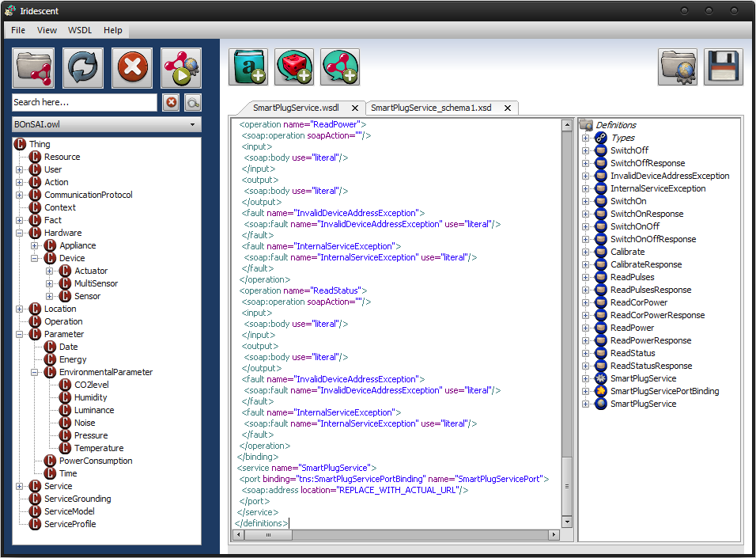Open the View menu
756x558 pixels.
tap(47, 30)
